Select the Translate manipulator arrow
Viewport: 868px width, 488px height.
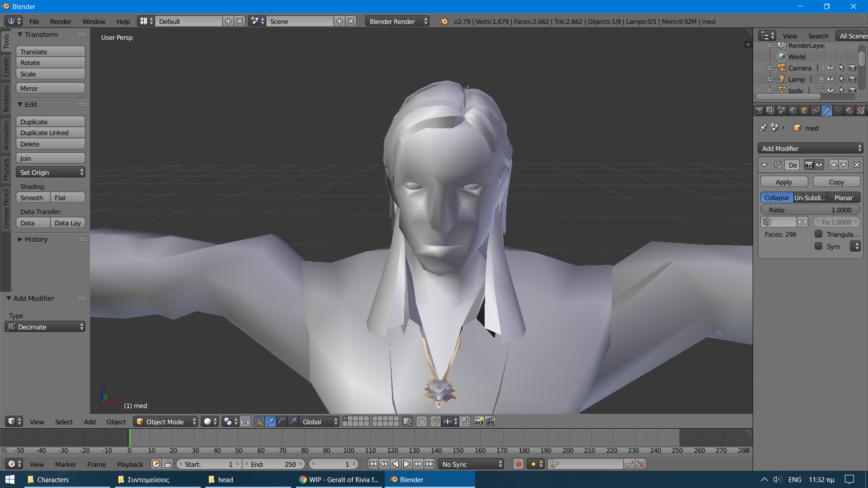270,422
